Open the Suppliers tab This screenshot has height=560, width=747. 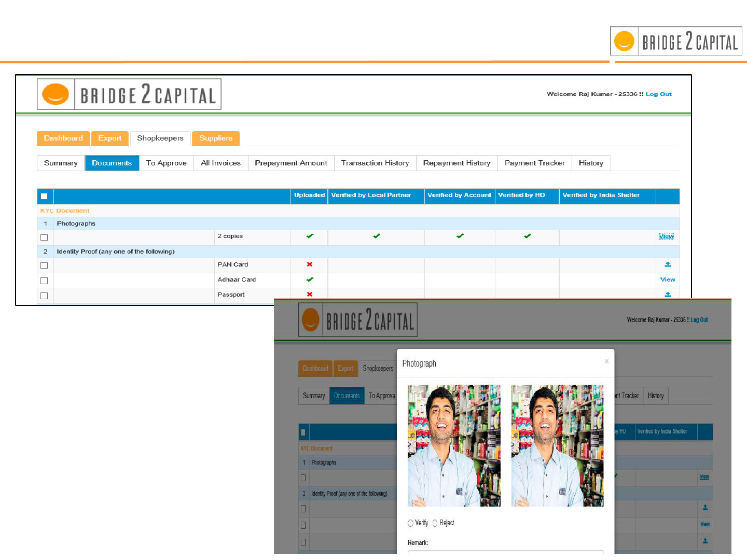tap(216, 138)
